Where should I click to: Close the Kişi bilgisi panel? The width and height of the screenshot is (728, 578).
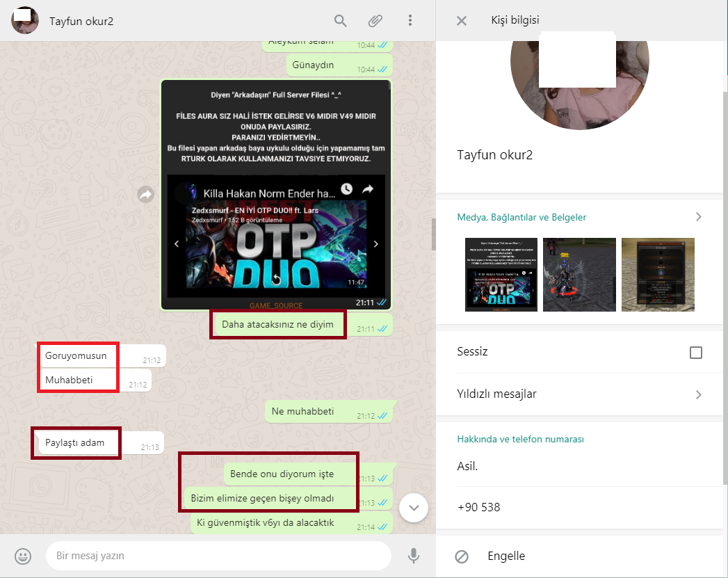[462, 21]
